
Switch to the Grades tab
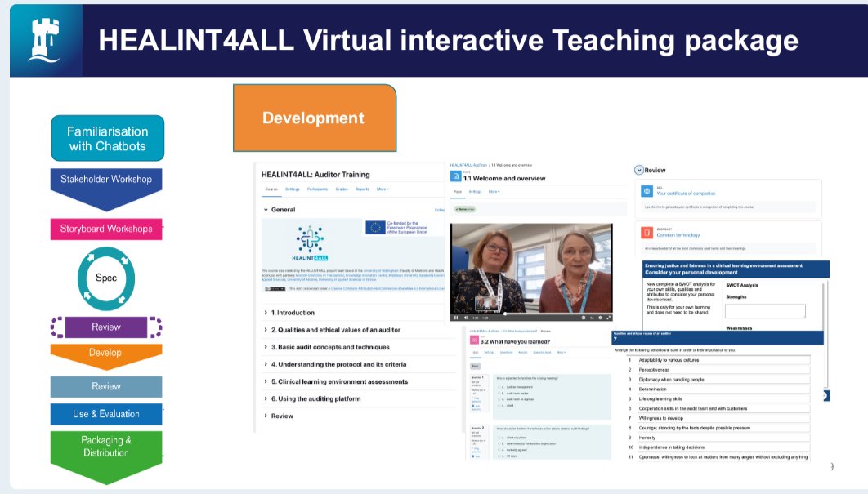coord(342,189)
